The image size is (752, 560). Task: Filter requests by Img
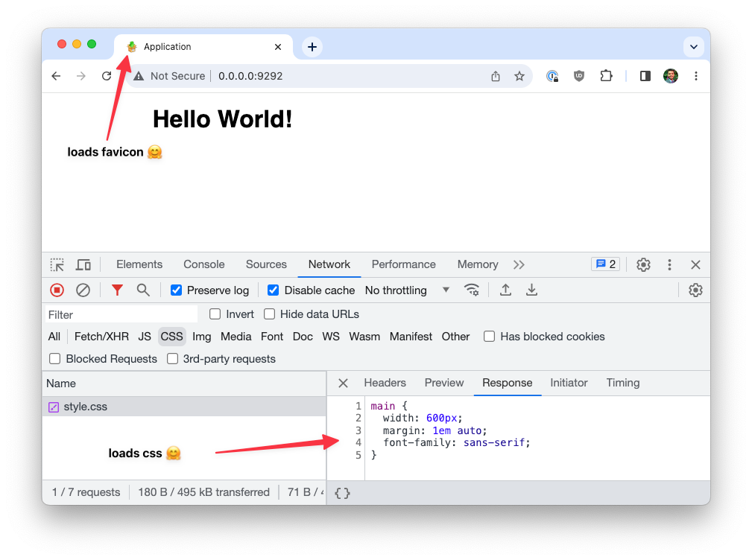(201, 337)
